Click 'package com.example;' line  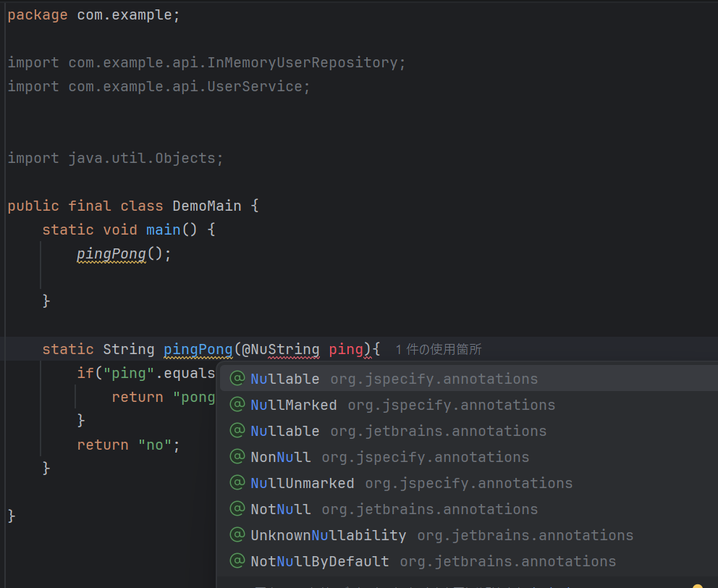click(93, 15)
